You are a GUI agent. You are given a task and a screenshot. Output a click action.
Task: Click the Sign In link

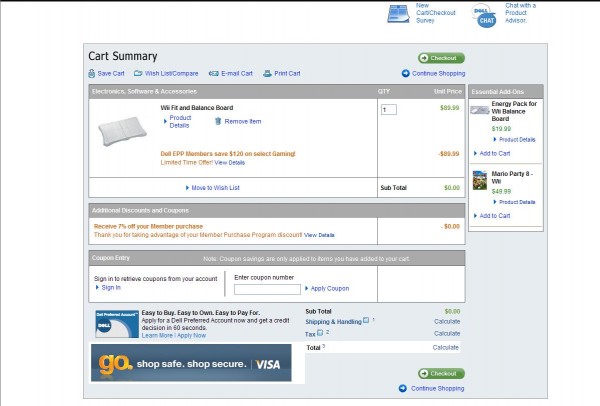click(111, 287)
